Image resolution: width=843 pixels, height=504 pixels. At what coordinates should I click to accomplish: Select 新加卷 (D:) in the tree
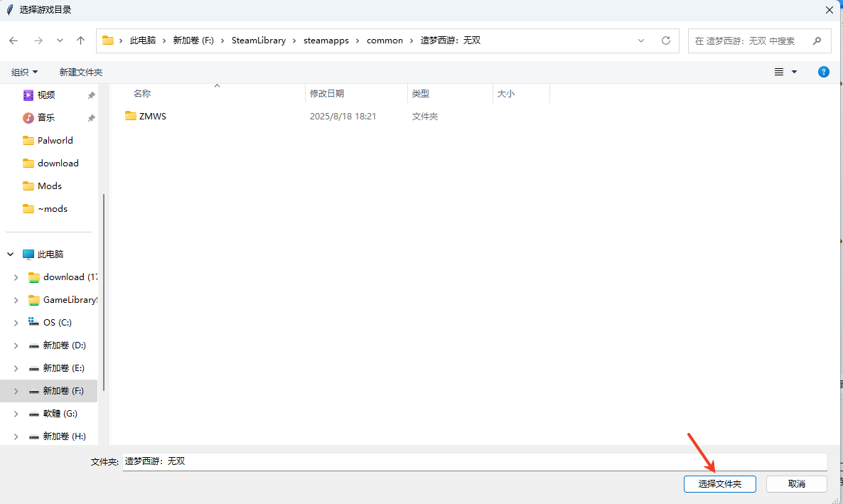[64, 345]
